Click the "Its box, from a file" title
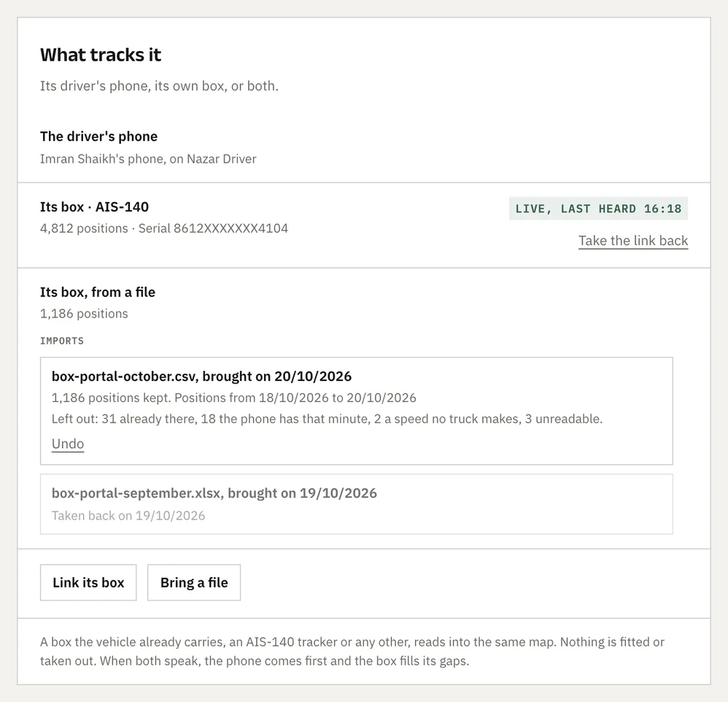 pos(98,292)
